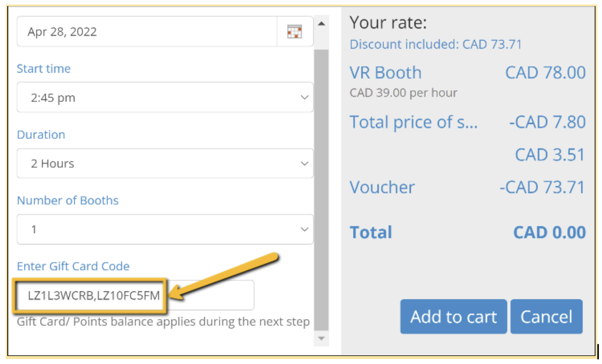Open the Duration dropdown showing 2 Hours
This screenshot has height=364, width=602.
pos(165,163)
